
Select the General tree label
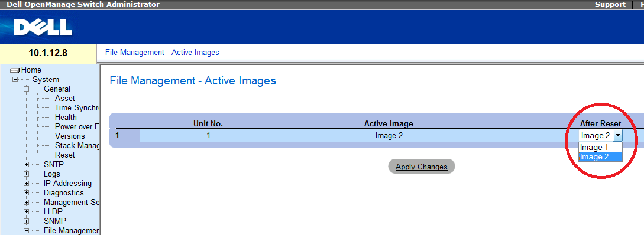[x=57, y=89]
